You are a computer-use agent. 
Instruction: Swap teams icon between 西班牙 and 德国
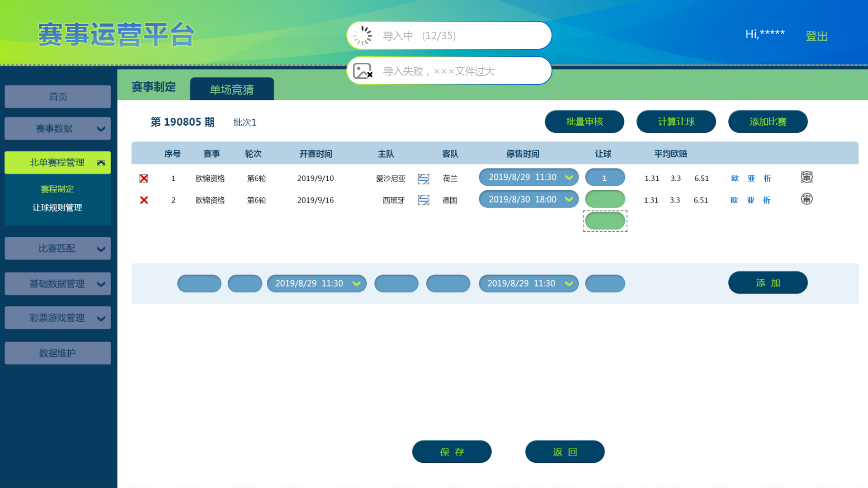tap(423, 200)
